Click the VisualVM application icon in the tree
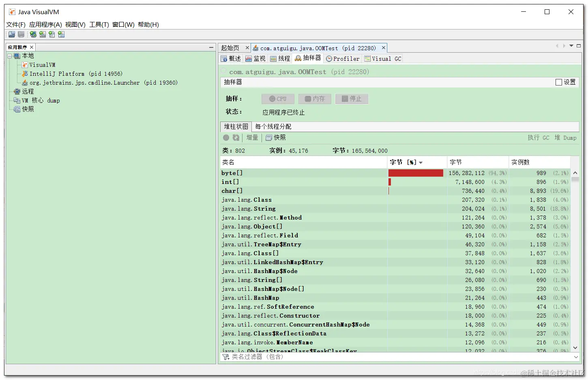This screenshot has width=588, height=380. click(25, 65)
